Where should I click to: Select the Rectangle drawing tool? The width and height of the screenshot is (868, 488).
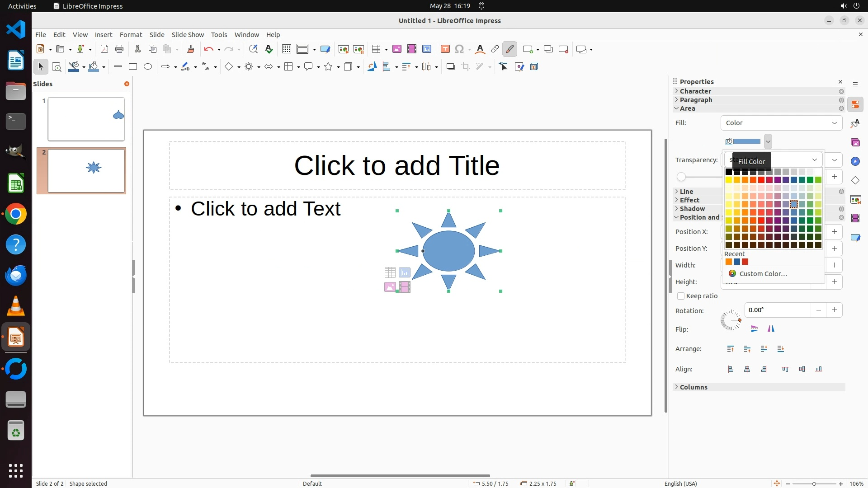pyautogui.click(x=133, y=67)
